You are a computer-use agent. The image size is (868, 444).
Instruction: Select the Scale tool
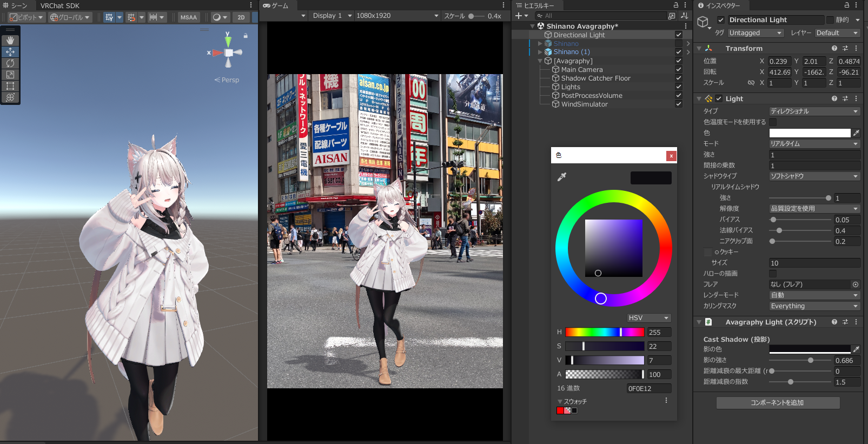(10, 75)
